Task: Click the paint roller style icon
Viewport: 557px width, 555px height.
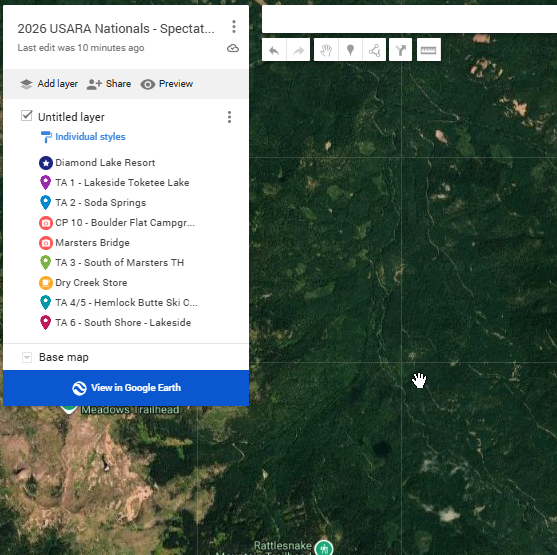Action: 46,137
